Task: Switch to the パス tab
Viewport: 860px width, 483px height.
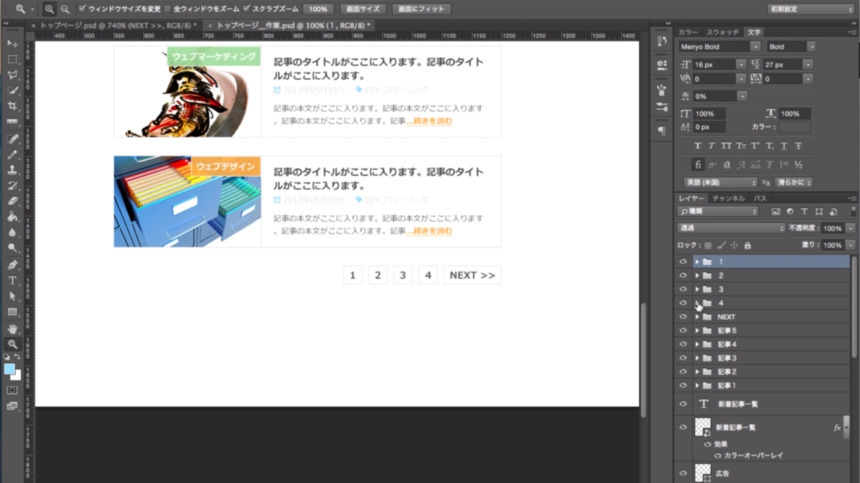Action: coord(760,198)
